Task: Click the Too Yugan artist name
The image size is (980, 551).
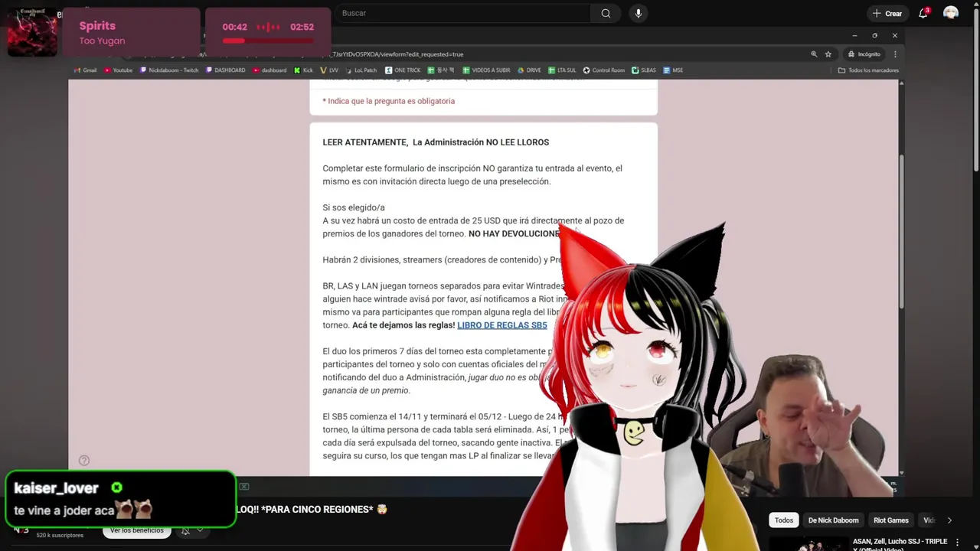Action: point(102,41)
